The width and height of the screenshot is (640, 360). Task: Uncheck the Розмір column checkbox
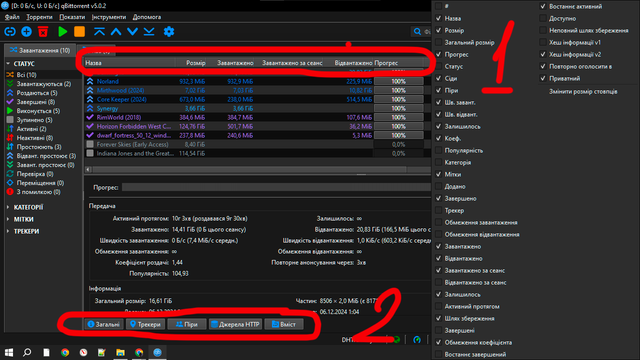438,30
